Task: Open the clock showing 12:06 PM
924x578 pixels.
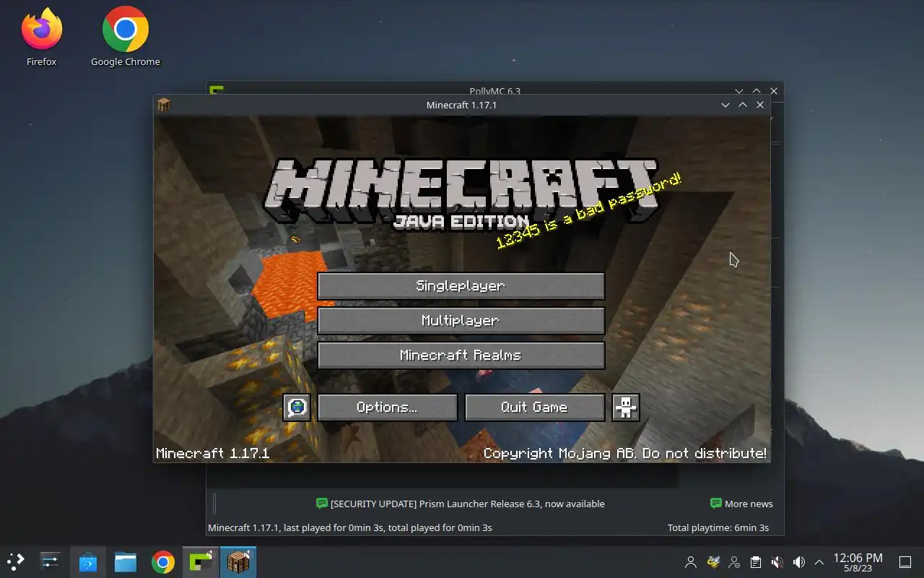Action: 858,562
